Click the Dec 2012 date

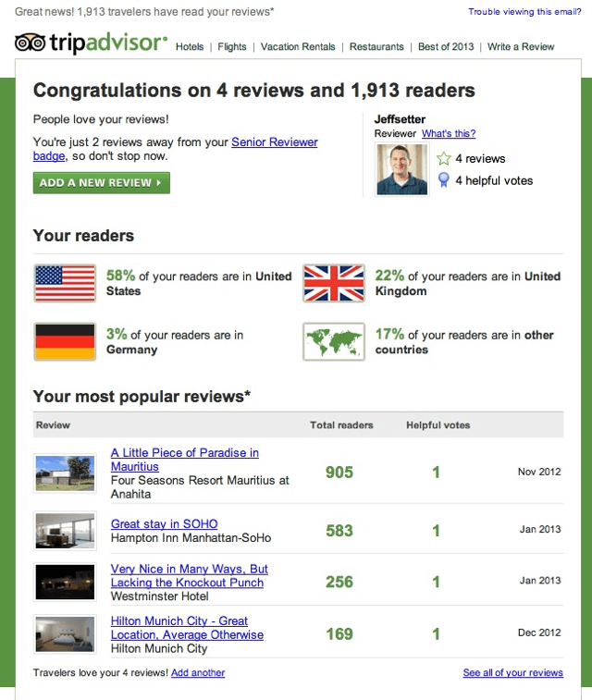[x=539, y=632]
